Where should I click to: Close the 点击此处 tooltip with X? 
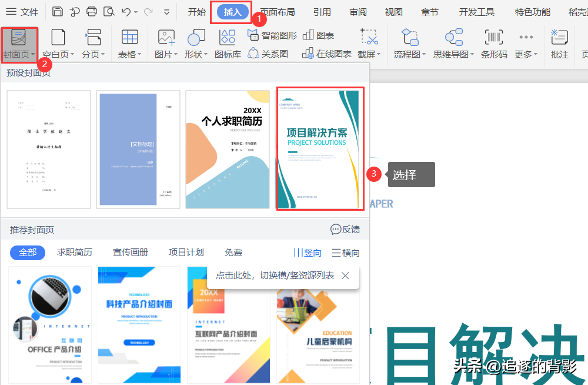(x=345, y=276)
